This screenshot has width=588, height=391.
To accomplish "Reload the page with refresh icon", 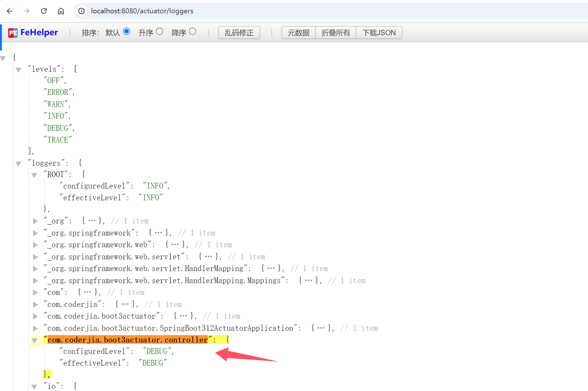I will [x=44, y=11].
